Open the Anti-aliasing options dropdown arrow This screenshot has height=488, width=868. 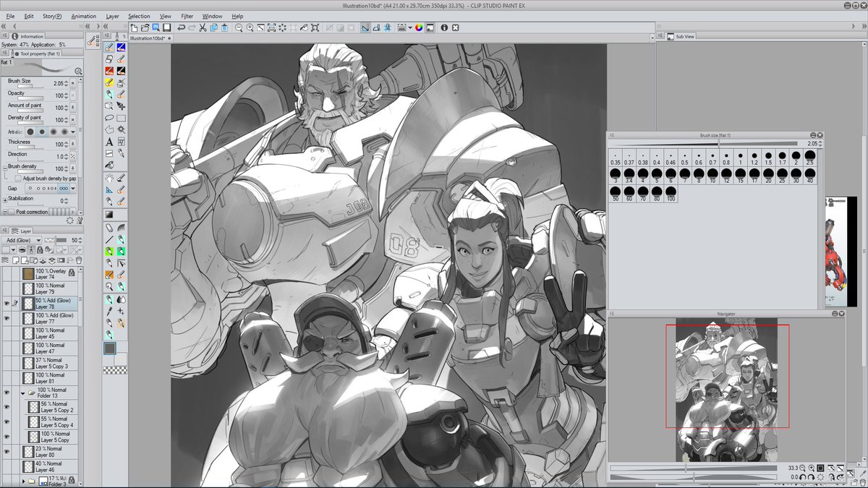click(x=73, y=132)
